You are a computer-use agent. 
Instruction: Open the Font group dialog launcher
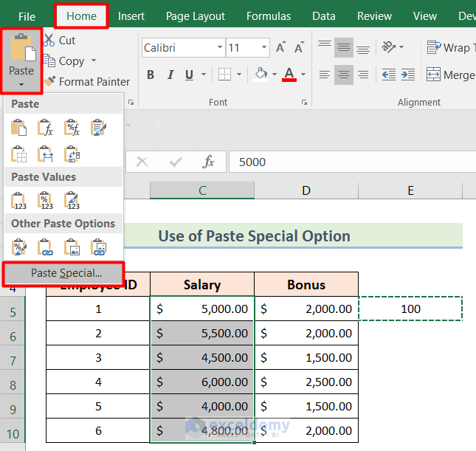[304, 103]
